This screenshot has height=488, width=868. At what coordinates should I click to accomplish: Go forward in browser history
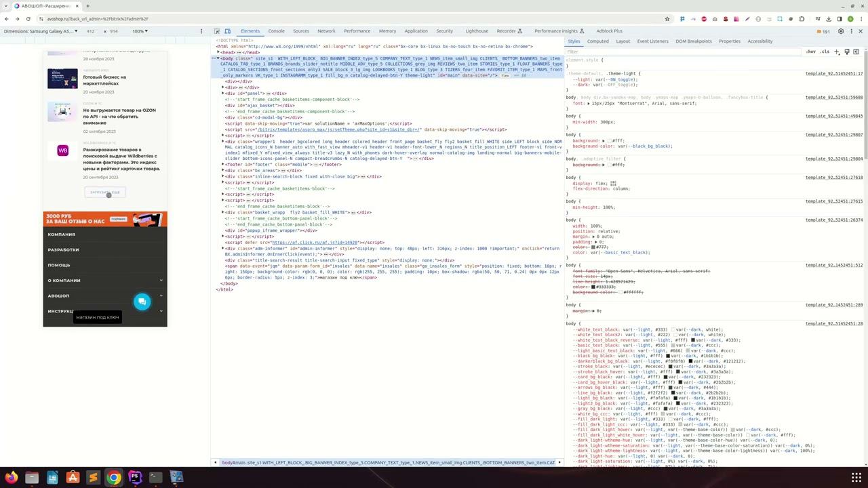17,19
